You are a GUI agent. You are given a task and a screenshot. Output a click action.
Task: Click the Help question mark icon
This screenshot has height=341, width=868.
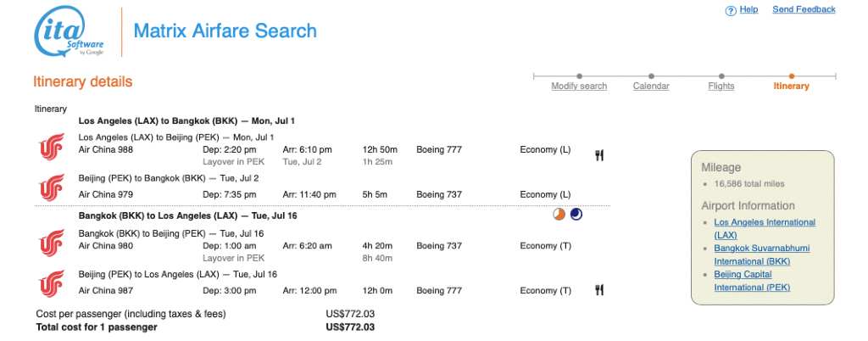731,10
